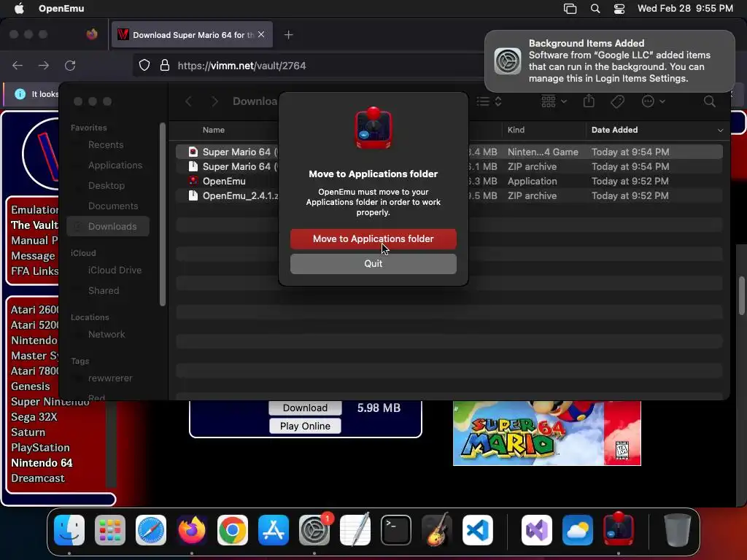Image resolution: width=747 pixels, height=560 pixels.
Task: Open Terminal from the dock
Action: (396, 530)
